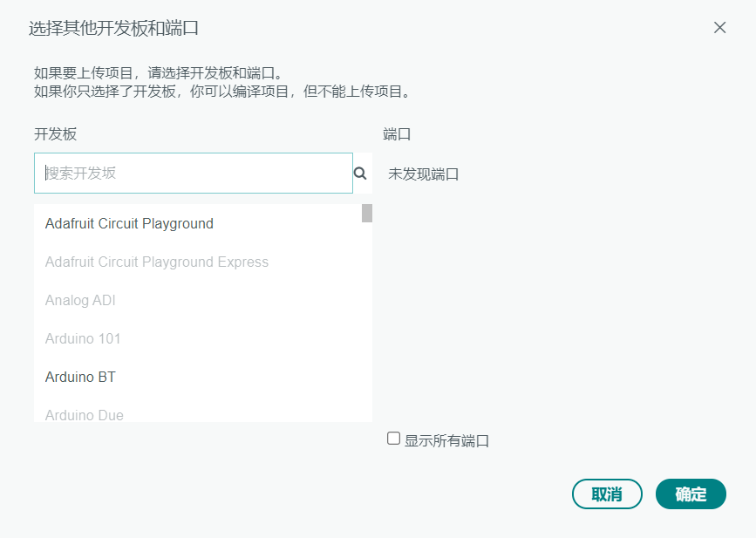The width and height of the screenshot is (756, 538).
Task: Focus the 搜索开发板 search field
Action: click(x=194, y=173)
